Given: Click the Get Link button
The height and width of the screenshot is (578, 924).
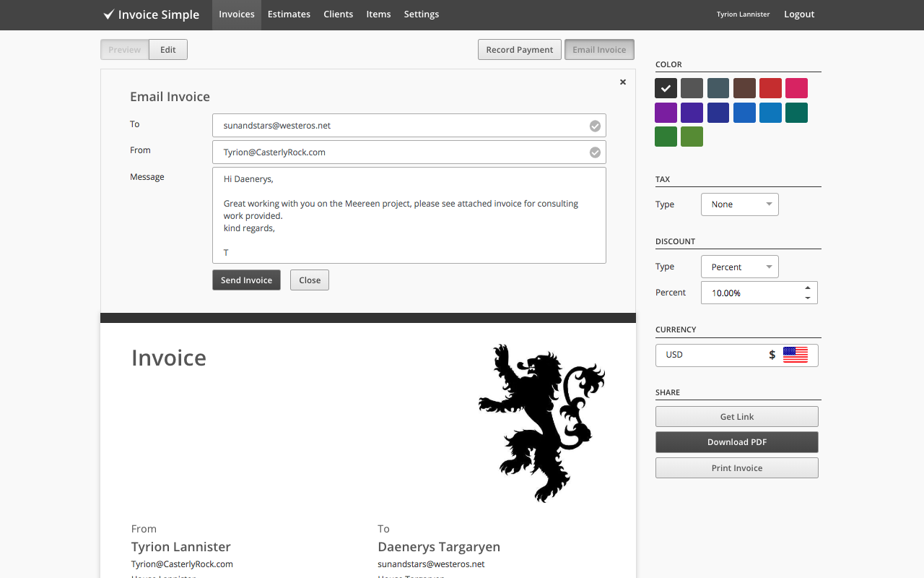Looking at the screenshot, I should click(x=737, y=417).
